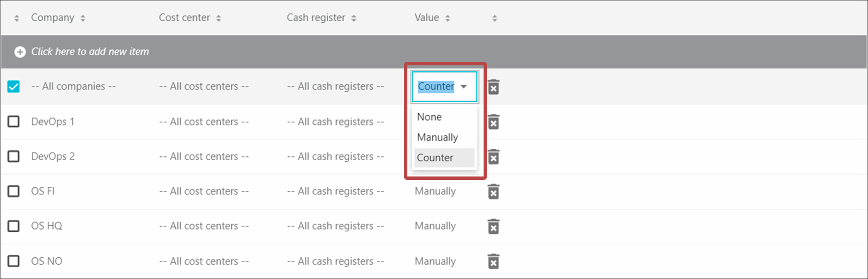
Task: Click the plus icon to add item
Action: pos(20,52)
